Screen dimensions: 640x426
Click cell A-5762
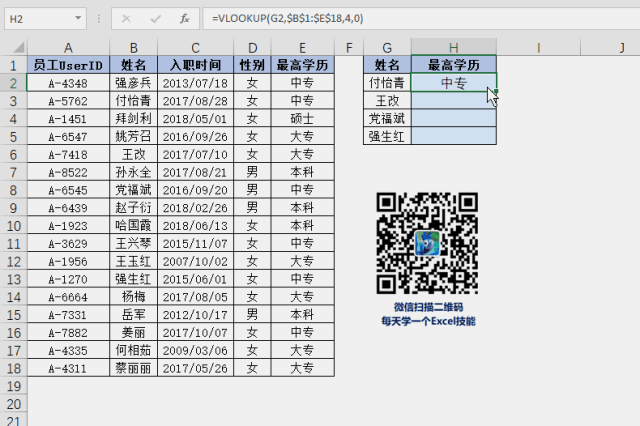[68, 101]
